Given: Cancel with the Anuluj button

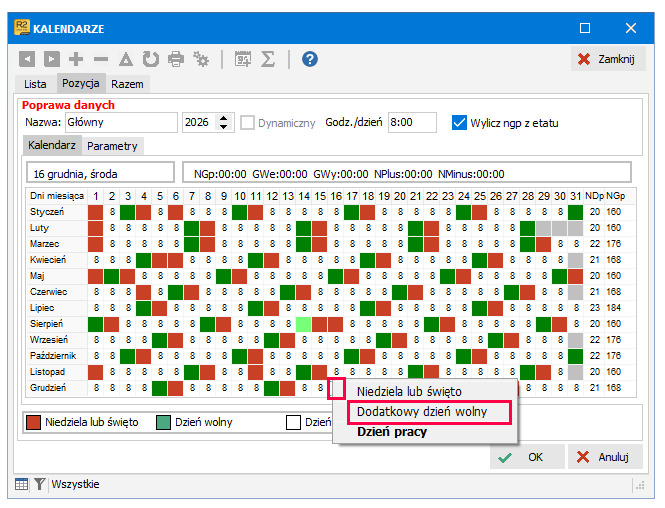Looking at the screenshot, I should pyautogui.click(x=605, y=457).
